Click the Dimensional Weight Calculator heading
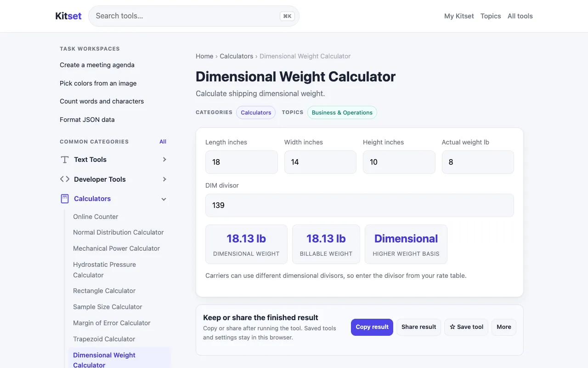 pos(295,76)
